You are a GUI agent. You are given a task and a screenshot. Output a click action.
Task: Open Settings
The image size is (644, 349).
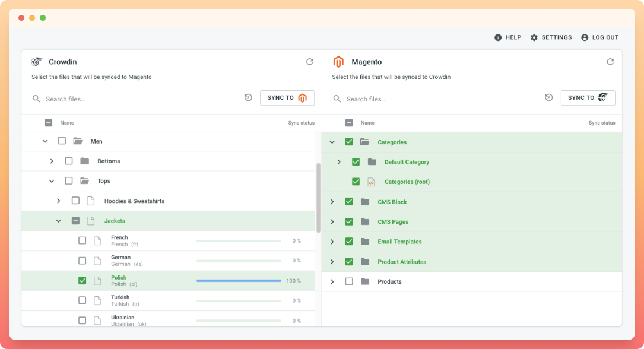coord(551,37)
